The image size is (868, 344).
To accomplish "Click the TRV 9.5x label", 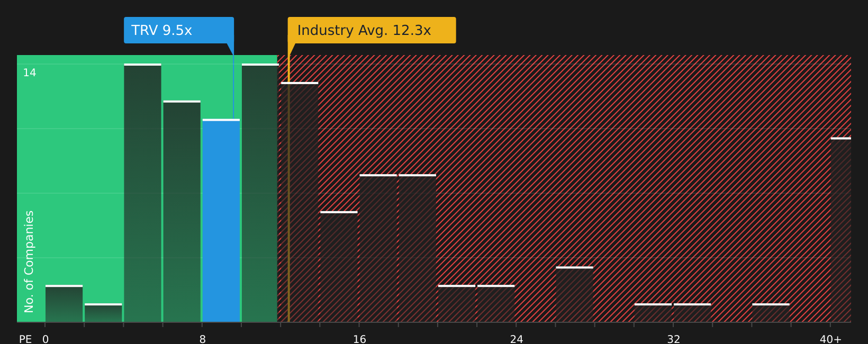I will pyautogui.click(x=179, y=30).
